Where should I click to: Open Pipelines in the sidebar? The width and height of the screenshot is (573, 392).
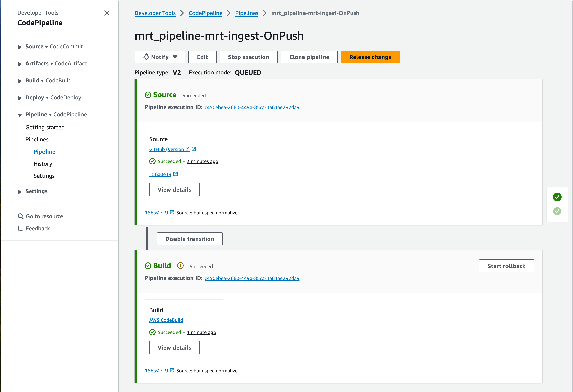point(37,139)
